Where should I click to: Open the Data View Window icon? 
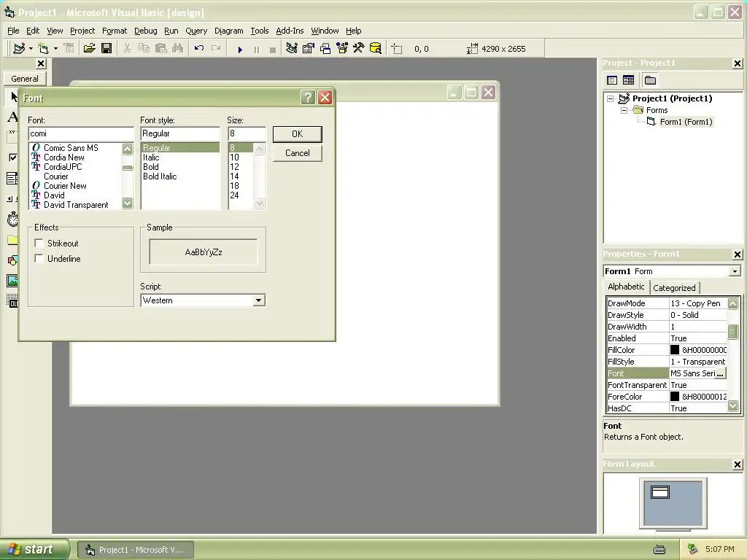point(376,48)
